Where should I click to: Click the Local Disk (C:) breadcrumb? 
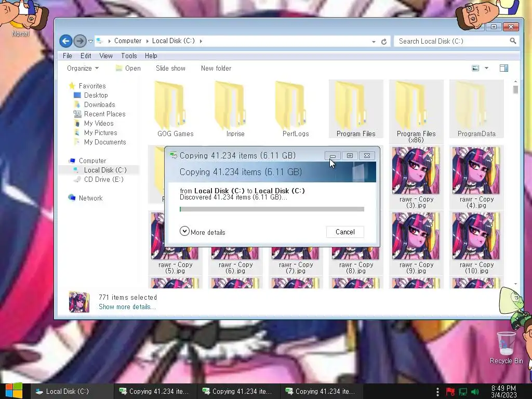click(174, 41)
